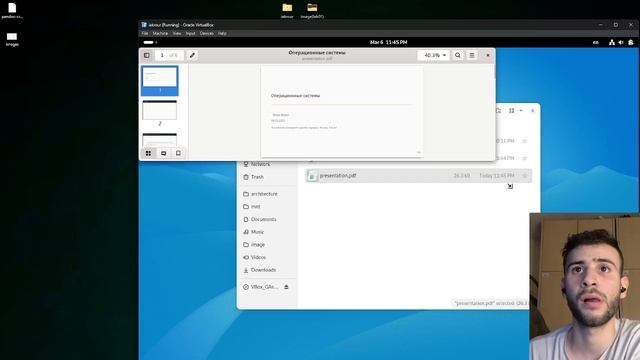This screenshot has height=360, width=640.
Task: Switch sidebar to annotations view
Action: [x=163, y=153]
